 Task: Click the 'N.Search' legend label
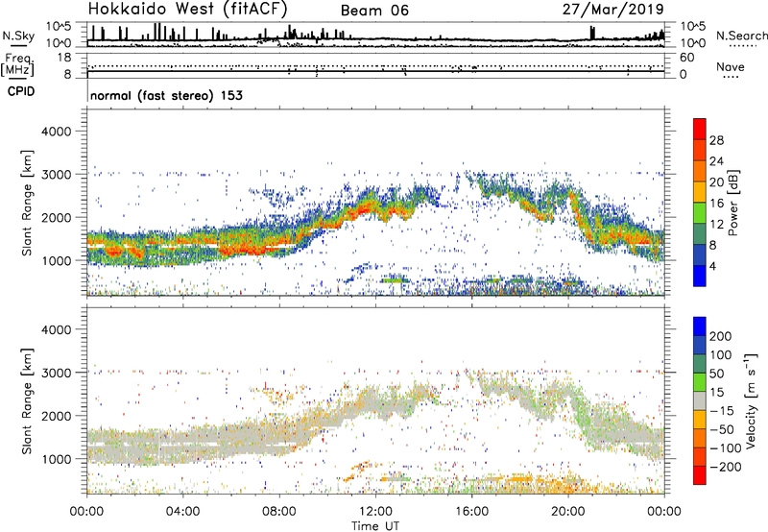point(741,36)
